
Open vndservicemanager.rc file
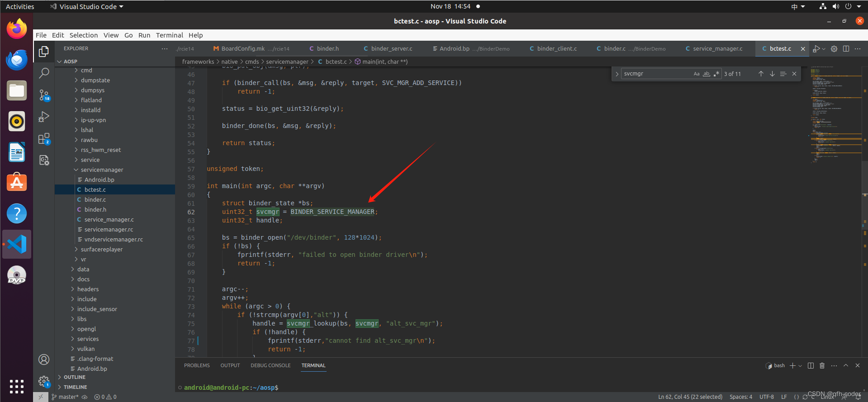115,240
